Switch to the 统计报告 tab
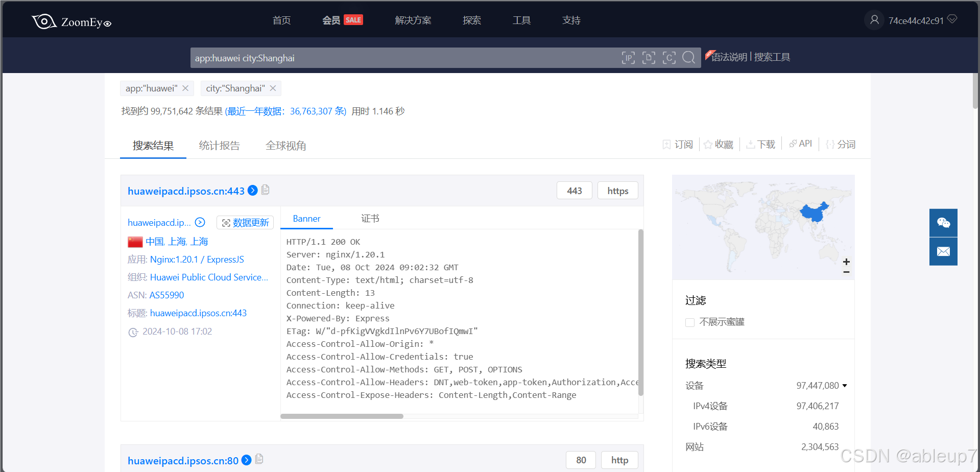This screenshot has width=980, height=472. 219,146
